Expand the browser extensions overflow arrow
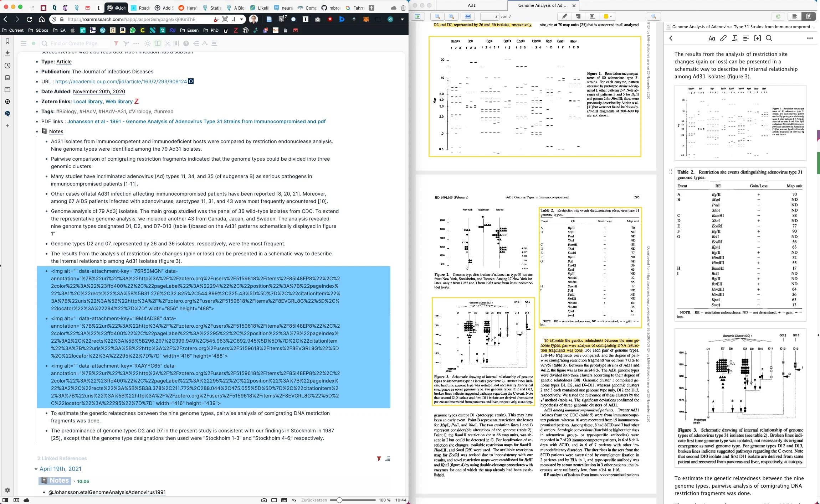 point(402,19)
